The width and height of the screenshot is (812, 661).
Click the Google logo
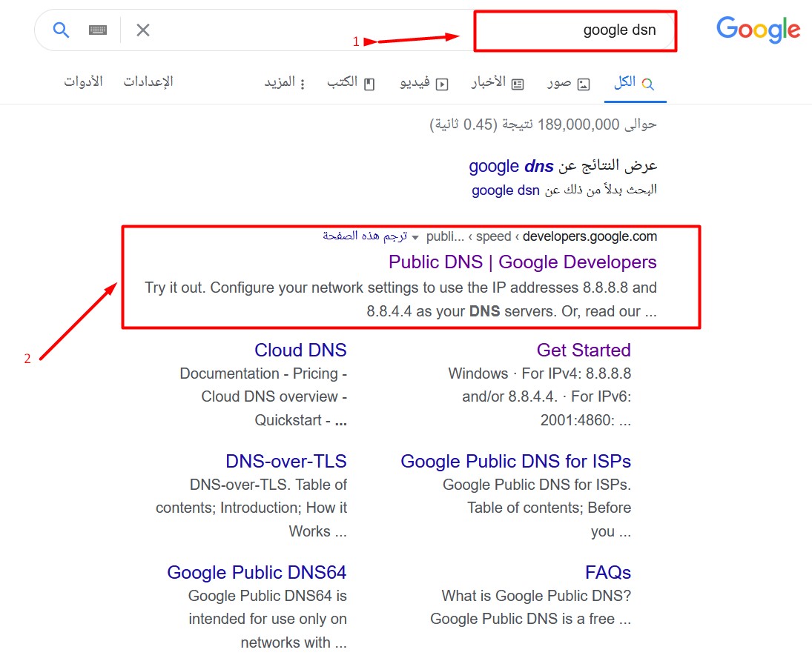click(758, 29)
